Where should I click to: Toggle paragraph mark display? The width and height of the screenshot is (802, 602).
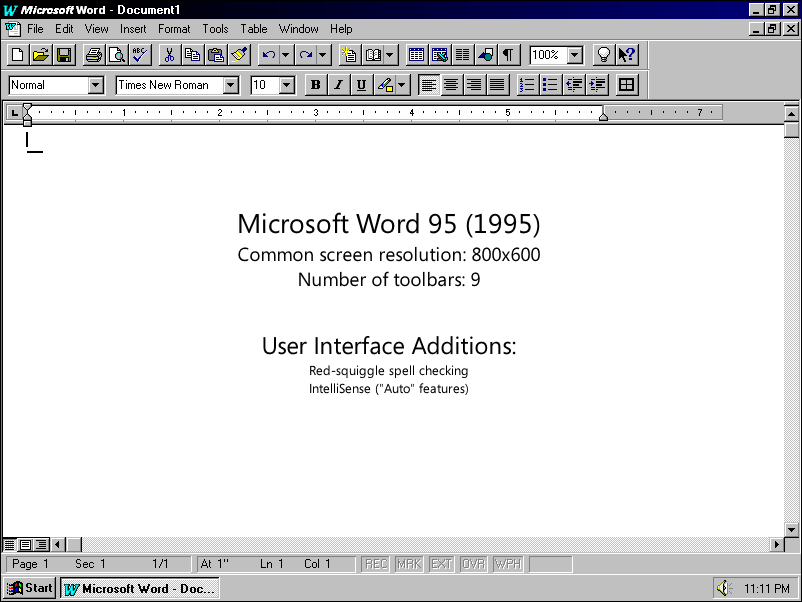pos(509,55)
